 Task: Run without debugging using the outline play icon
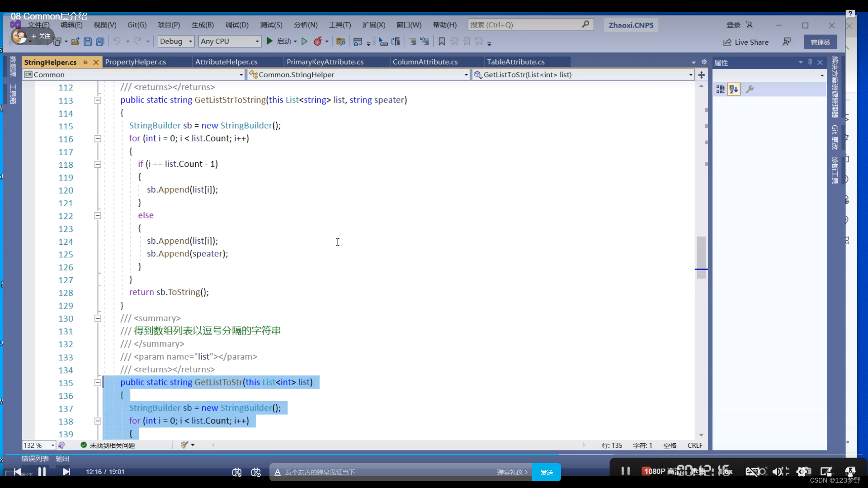[x=304, y=41]
